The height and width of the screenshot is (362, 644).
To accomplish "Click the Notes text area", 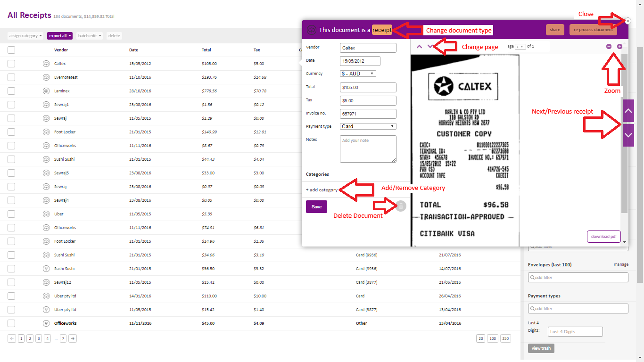I will (x=368, y=149).
